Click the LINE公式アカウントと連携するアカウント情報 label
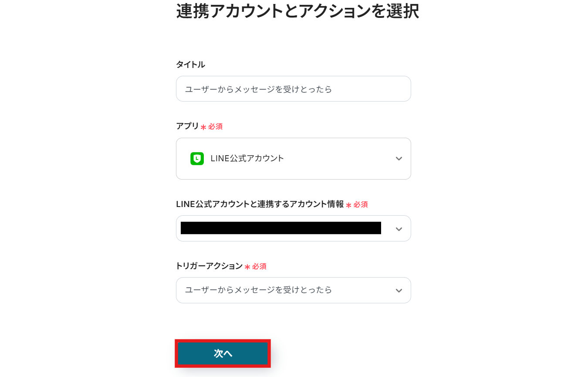Viewport: 588px width, 377px height. (x=260, y=204)
